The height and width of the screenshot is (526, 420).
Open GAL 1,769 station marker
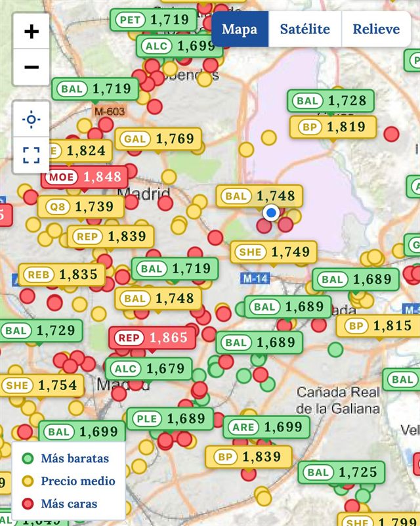click(158, 139)
